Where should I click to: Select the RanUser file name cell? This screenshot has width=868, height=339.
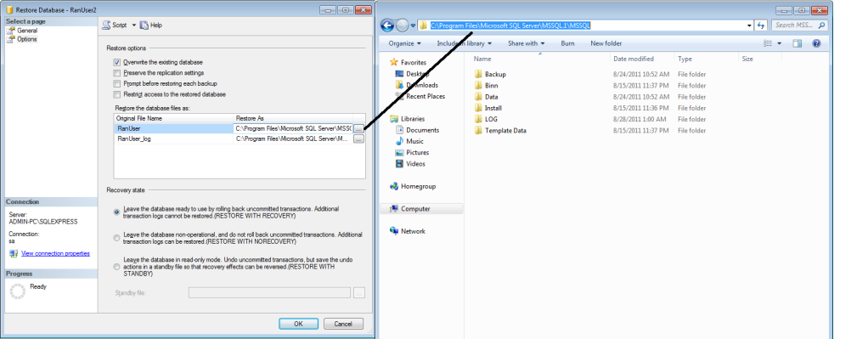(173, 128)
